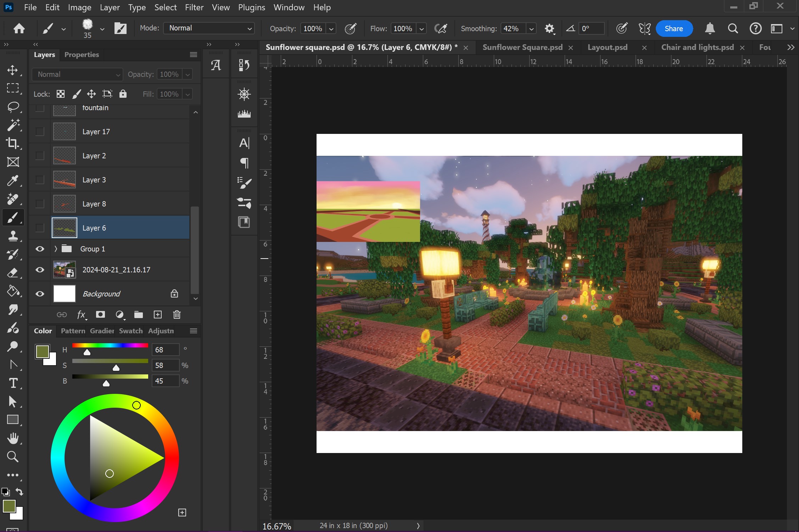Open the brush Mode dropdown
The width and height of the screenshot is (799, 532).
coord(209,28)
